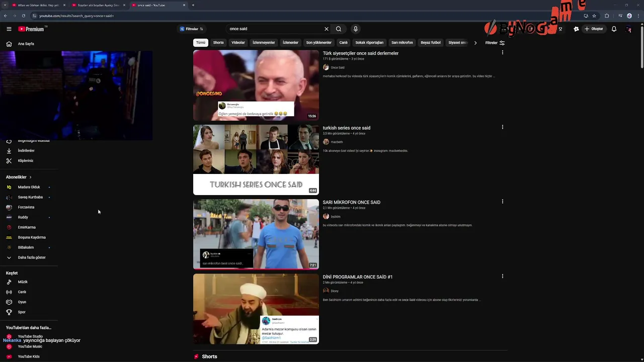
Task: Select Sarı mikrofon chip
Action: coord(402,43)
